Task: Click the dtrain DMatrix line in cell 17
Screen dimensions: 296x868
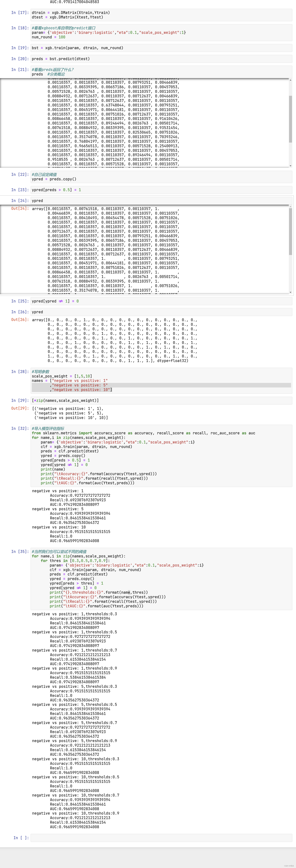Action: coord(71,13)
